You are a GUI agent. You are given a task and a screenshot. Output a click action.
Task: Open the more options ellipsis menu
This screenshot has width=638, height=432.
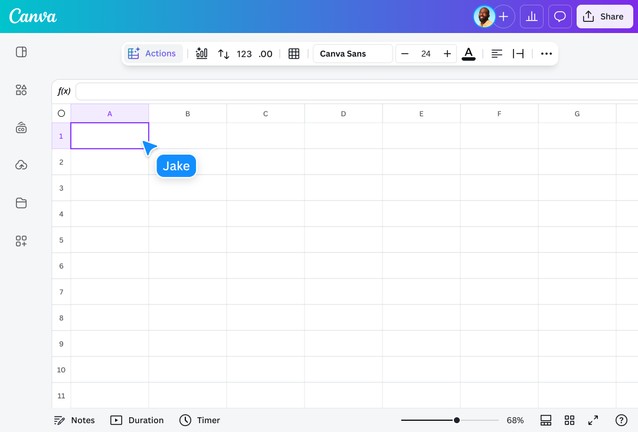(x=546, y=54)
